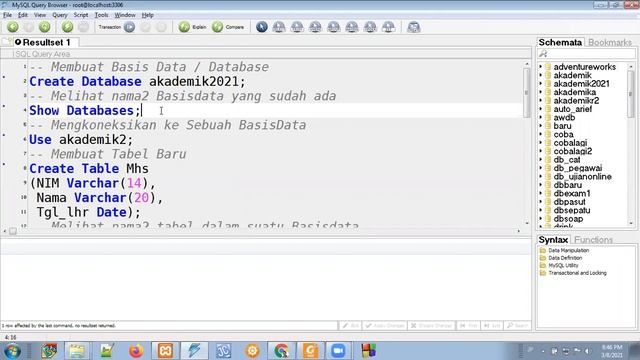Click the 'Create Table Mhs' line

(89, 169)
